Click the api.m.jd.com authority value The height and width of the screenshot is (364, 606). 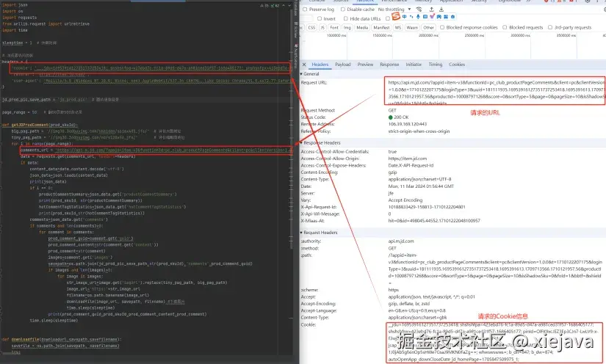click(401, 241)
